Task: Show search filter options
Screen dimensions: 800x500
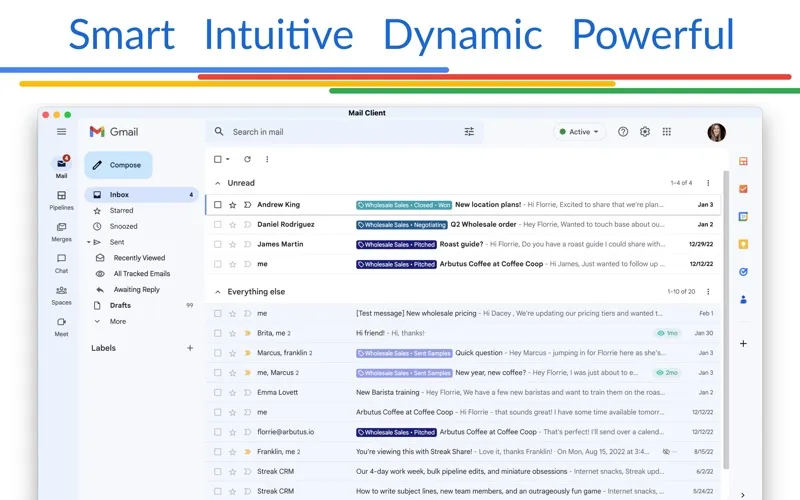Action: pyautogui.click(x=469, y=132)
